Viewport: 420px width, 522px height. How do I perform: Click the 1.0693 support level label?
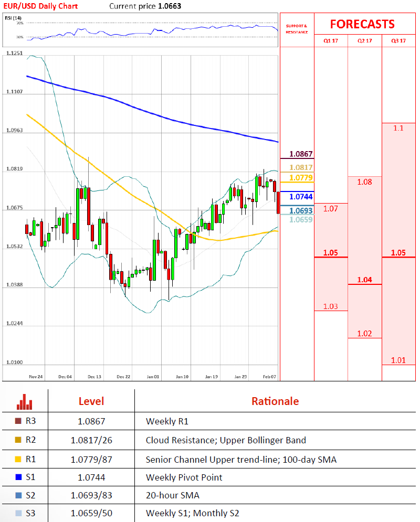click(301, 210)
